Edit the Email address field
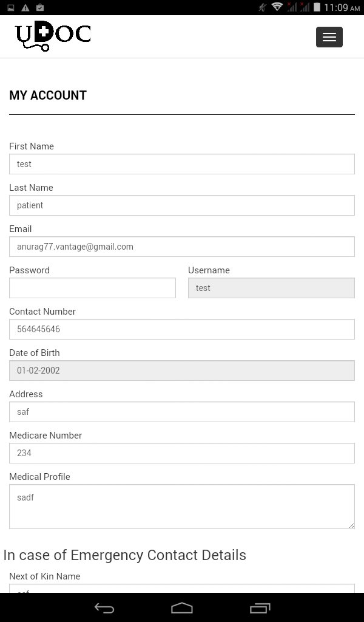The height and width of the screenshot is (622, 364). pos(182,247)
